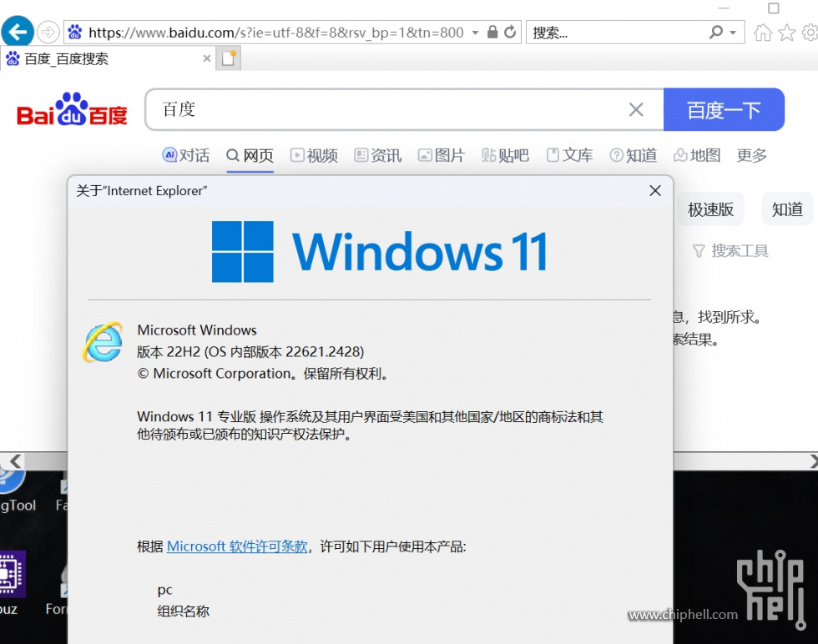This screenshot has width=818, height=644.
Task: Open 搜索工具 filter
Action: point(730,251)
